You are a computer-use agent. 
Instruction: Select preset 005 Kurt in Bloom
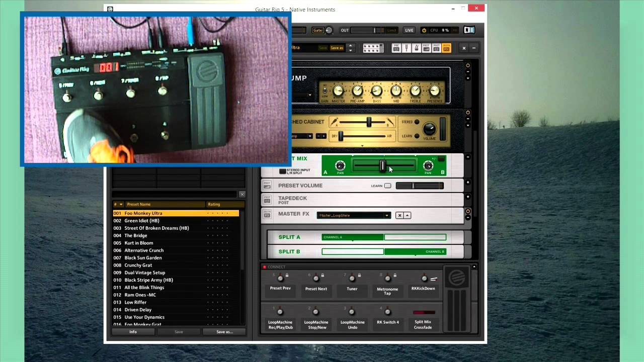tap(176, 243)
